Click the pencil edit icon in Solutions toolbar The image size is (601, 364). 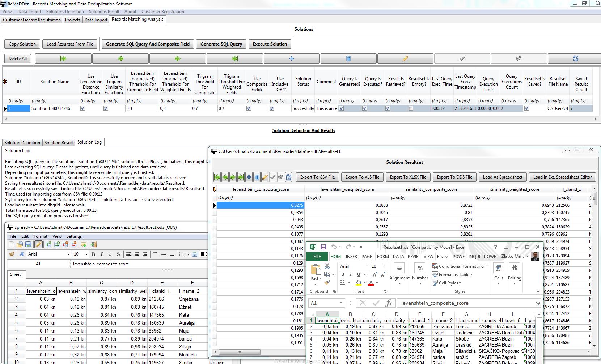point(405,59)
